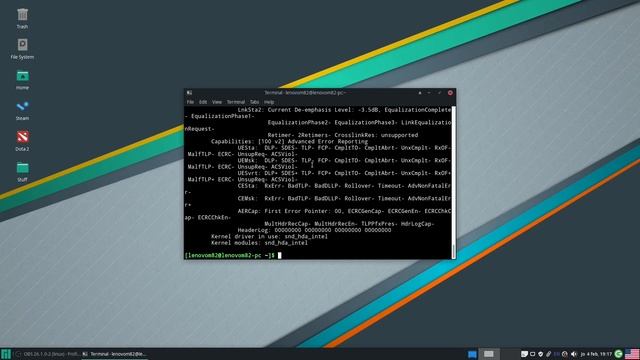This screenshot has width=640, height=360.
Task: Open the US flag keyboard layout indicator
Action: point(632,354)
